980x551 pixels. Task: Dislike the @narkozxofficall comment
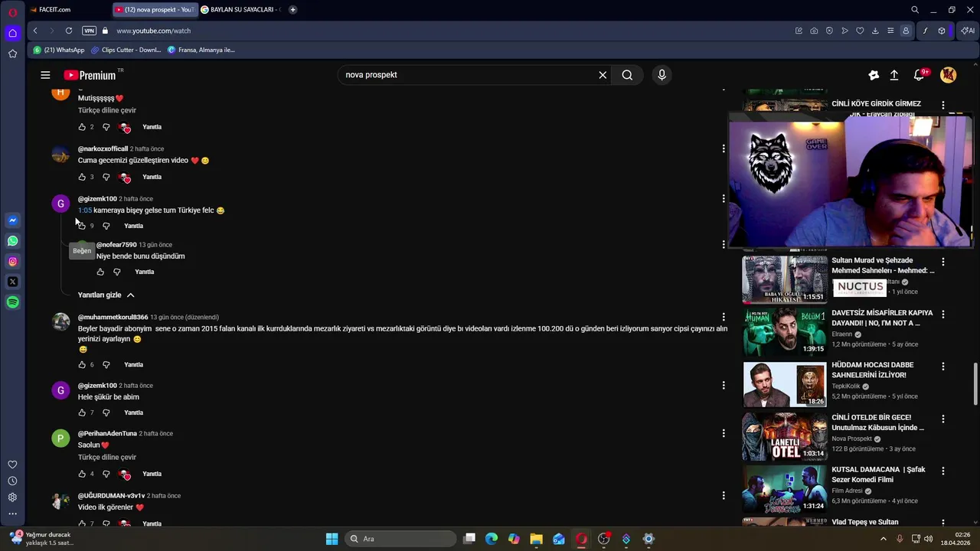click(x=106, y=177)
